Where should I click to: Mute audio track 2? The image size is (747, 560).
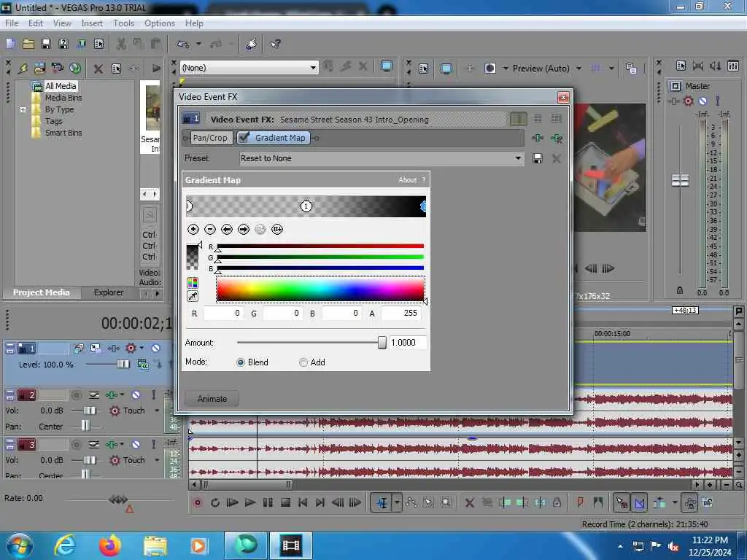[x=136, y=394]
